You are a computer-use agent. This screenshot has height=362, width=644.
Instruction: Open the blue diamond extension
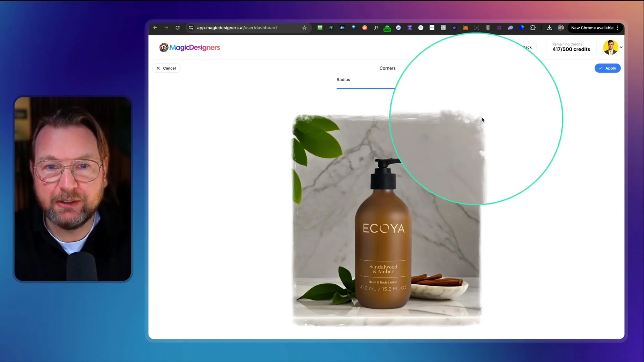(x=353, y=28)
